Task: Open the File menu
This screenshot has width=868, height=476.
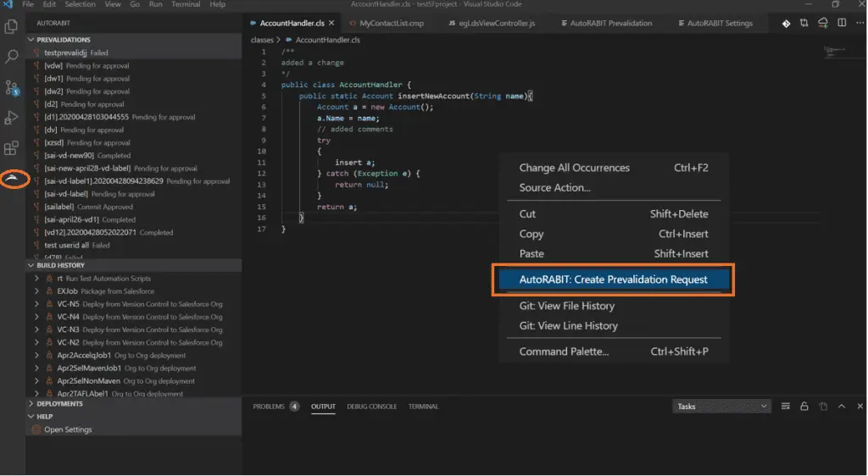Action: [28, 4]
